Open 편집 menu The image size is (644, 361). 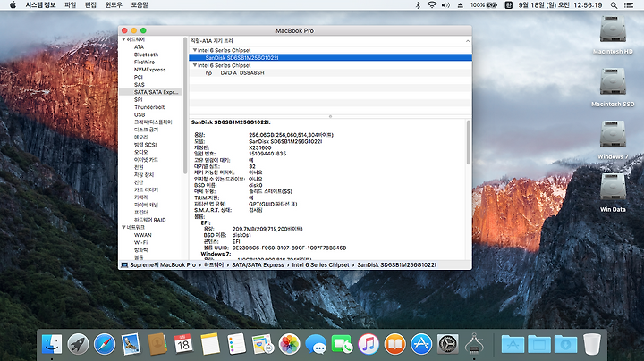coord(90,5)
